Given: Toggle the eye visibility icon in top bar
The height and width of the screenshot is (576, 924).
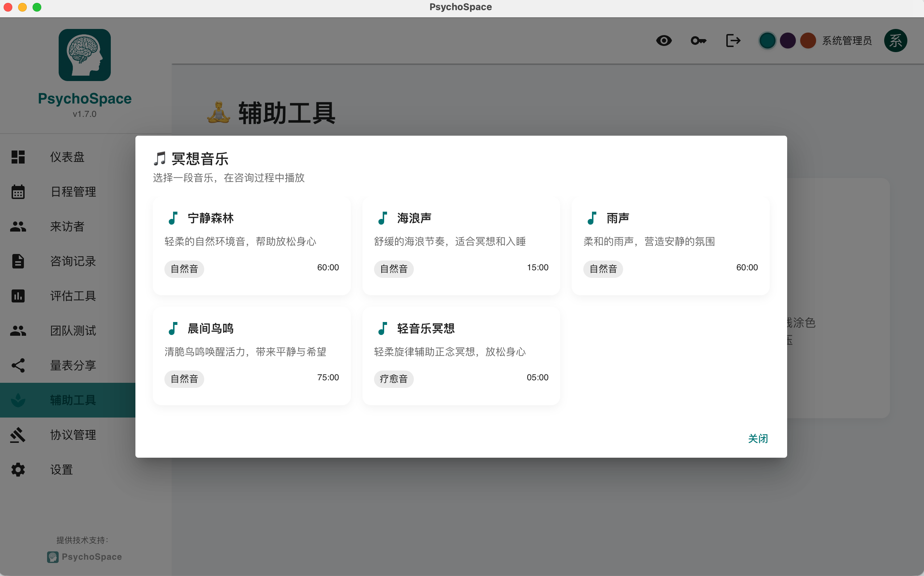Looking at the screenshot, I should [664, 41].
